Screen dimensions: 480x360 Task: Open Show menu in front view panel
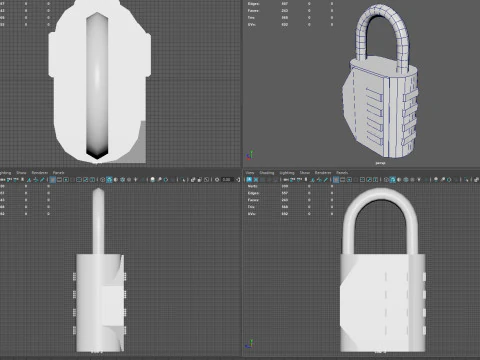[305, 172]
